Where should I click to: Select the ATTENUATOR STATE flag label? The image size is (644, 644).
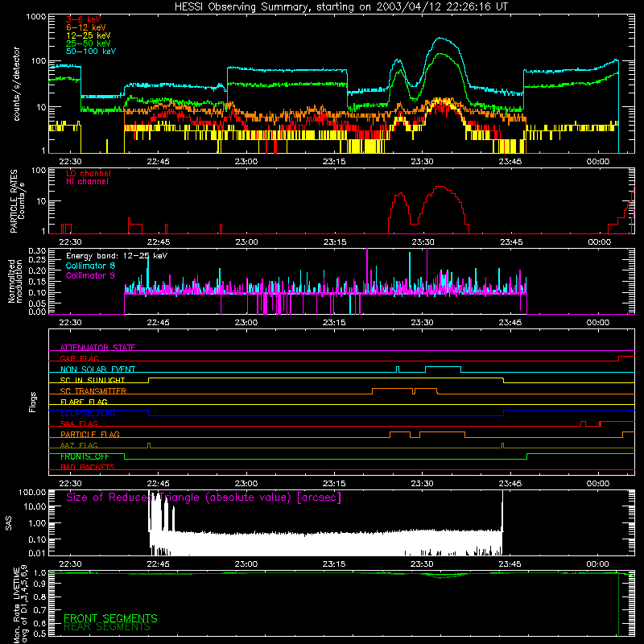pos(97,348)
